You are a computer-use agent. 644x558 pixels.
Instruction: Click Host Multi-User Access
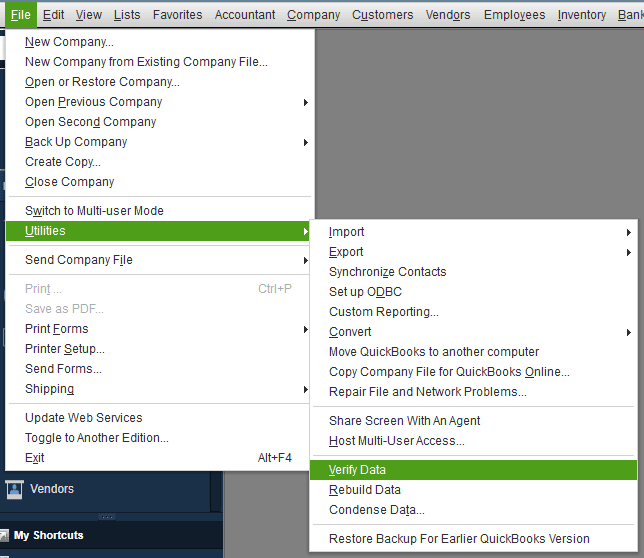[396, 441]
